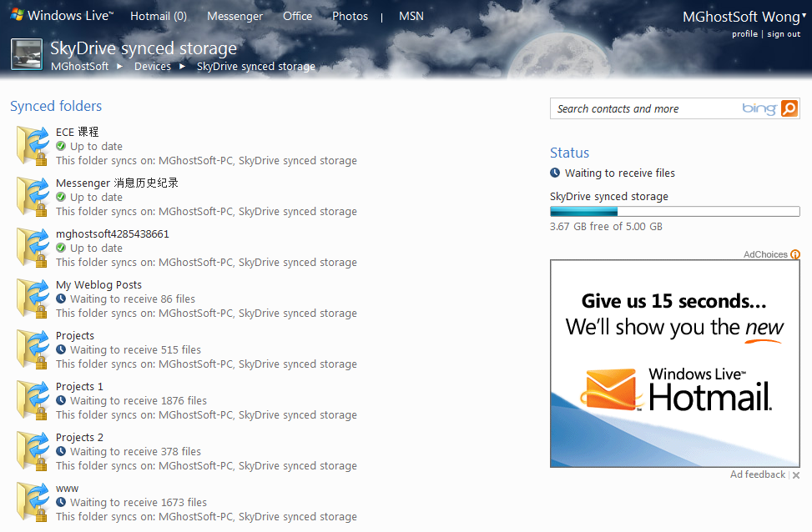Click the www synced folder icon
812x532 pixels.
(33, 501)
